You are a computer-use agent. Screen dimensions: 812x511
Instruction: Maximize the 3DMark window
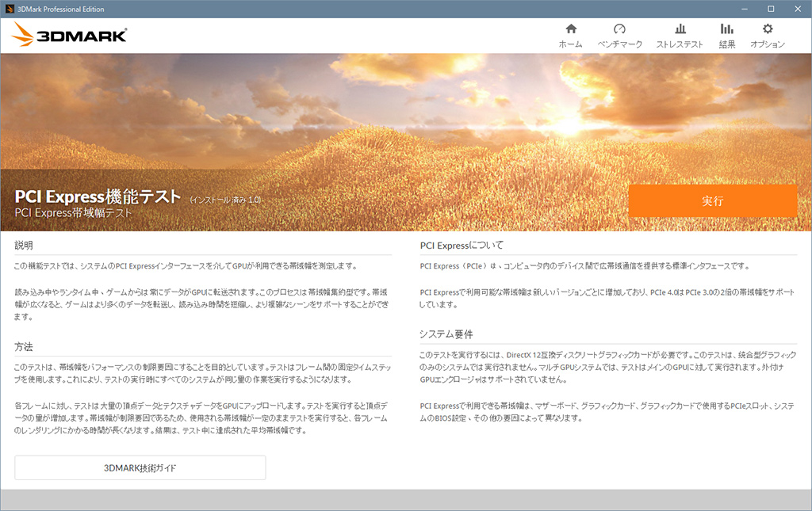coord(770,9)
